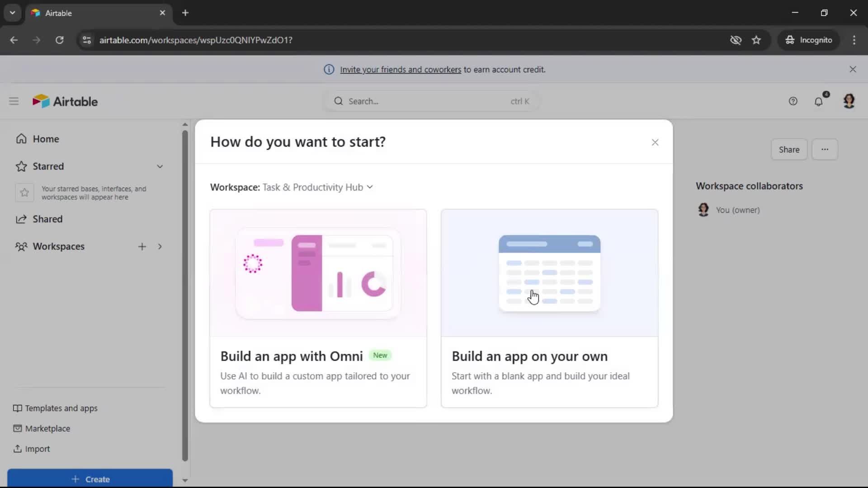This screenshot has width=868, height=488.
Task: Click the info icon in the banner
Action: pyautogui.click(x=329, y=70)
